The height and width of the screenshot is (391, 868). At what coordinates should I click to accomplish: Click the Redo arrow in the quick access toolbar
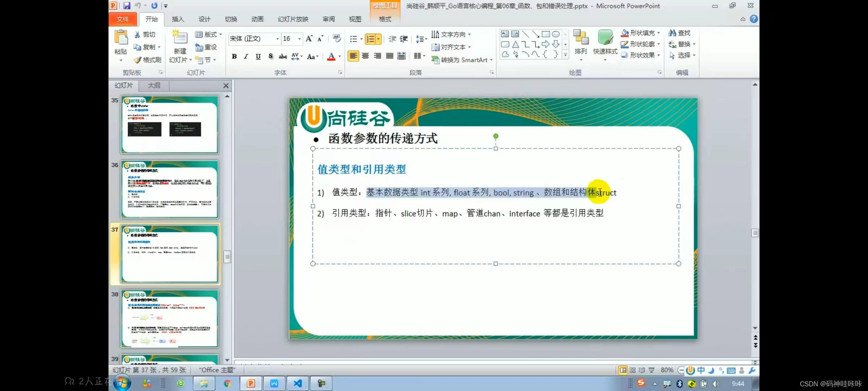pos(154,5)
